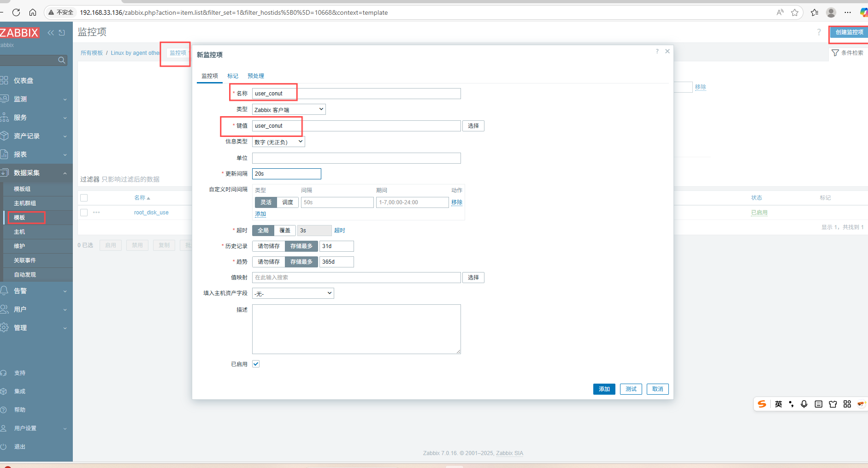Click the 所有模板 breadcrumb link
Screen dimensions: 868x468
(x=92, y=53)
